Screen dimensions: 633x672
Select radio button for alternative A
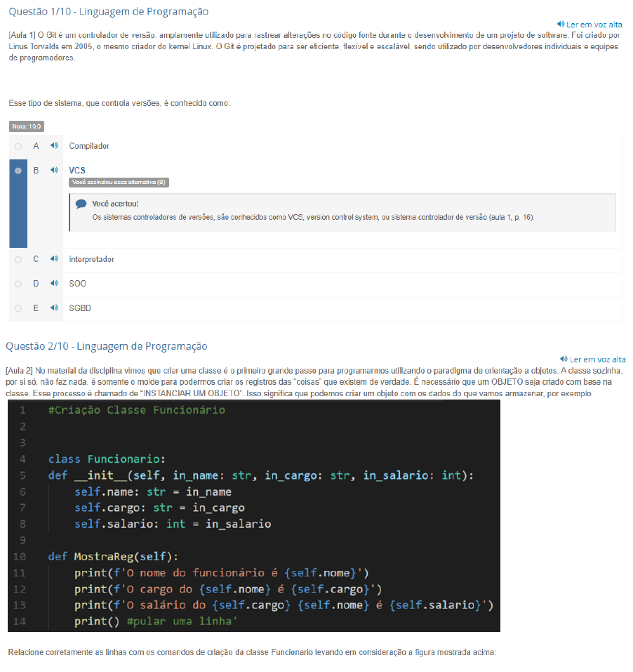pyautogui.click(x=18, y=146)
